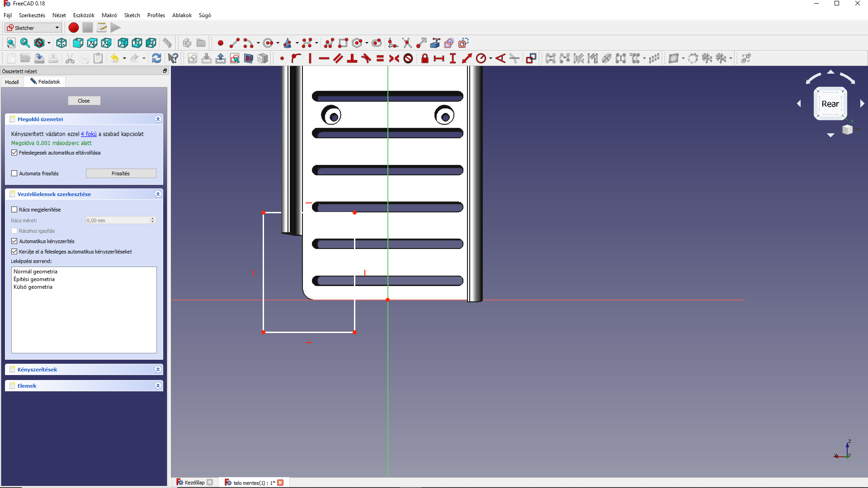
Task: Click the Rear face of navigation cube
Action: [830, 104]
